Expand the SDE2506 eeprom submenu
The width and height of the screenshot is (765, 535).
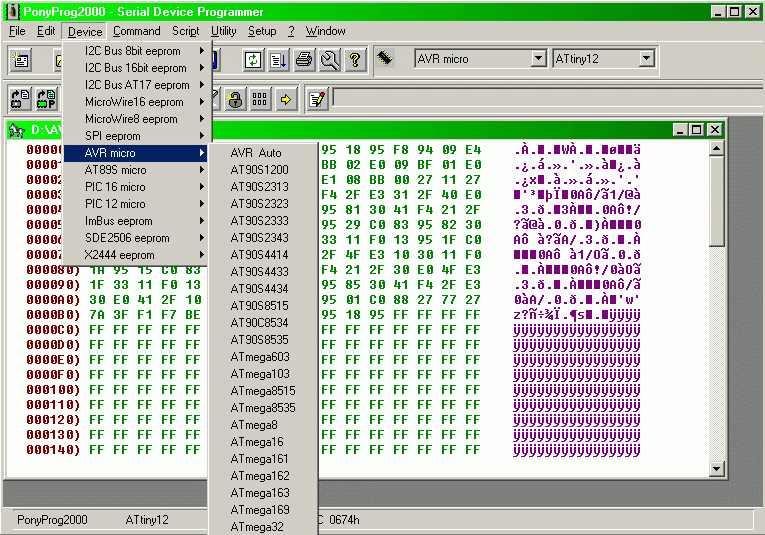[x=137, y=238]
